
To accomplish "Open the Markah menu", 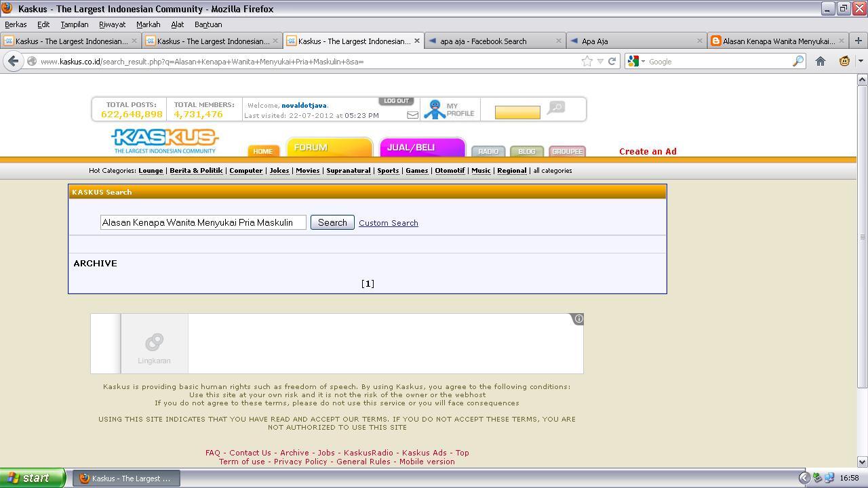I will [x=148, y=24].
